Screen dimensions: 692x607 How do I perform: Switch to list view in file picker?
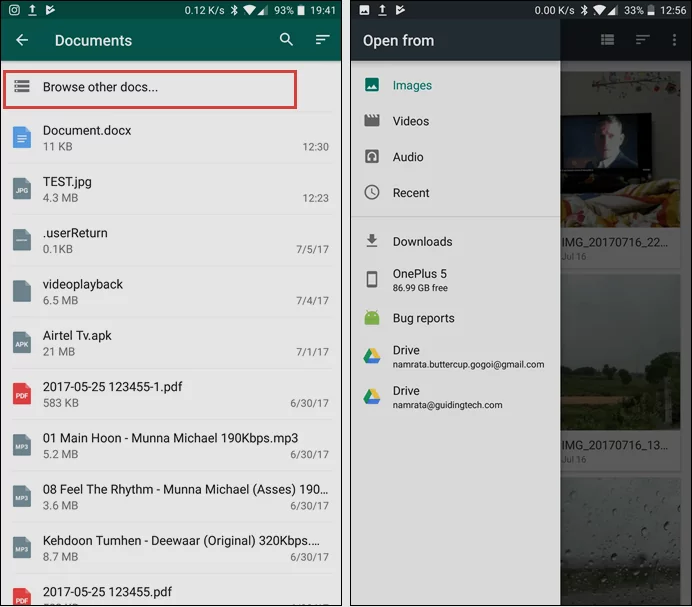[607, 40]
